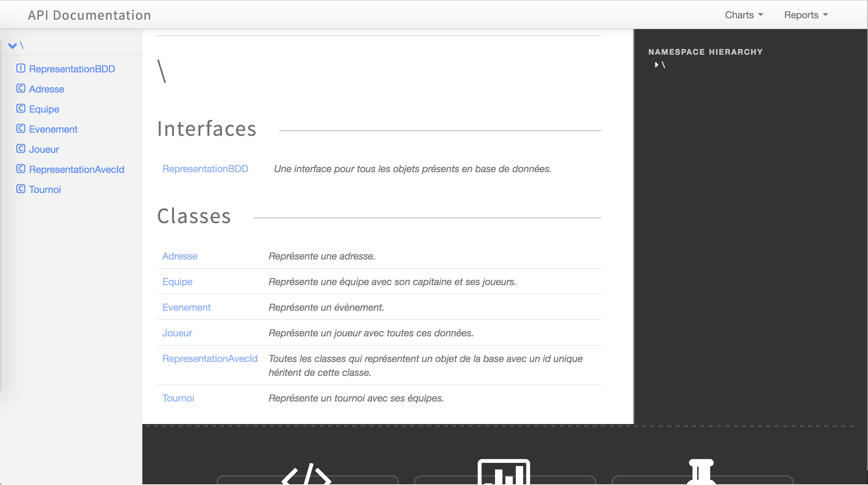Image resolution: width=868 pixels, height=485 pixels.
Task: Open the Charts dropdown menu
Action: (x=744, y=15)
